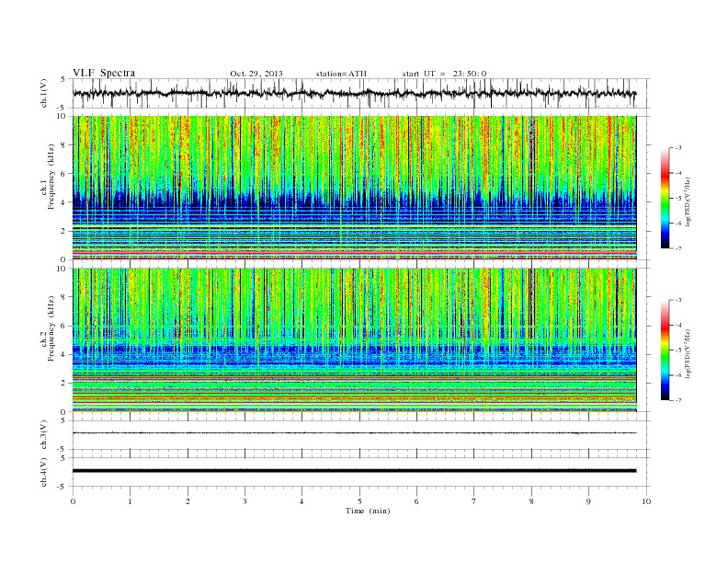
Task: Click the 'VLF Spectra' title text
Action: click(x=104, y=73)
